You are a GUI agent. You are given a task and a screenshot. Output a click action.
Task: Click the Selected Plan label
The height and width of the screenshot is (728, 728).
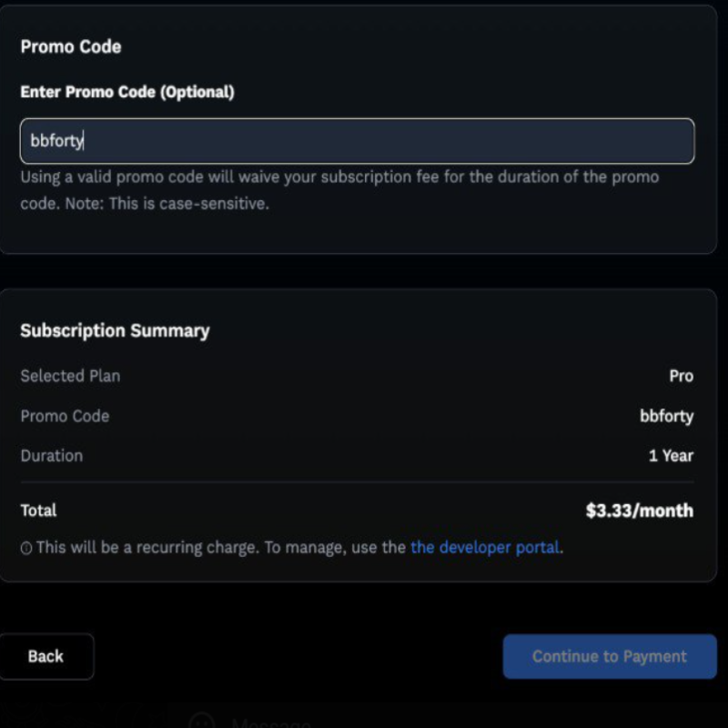(x=70, y=376)
